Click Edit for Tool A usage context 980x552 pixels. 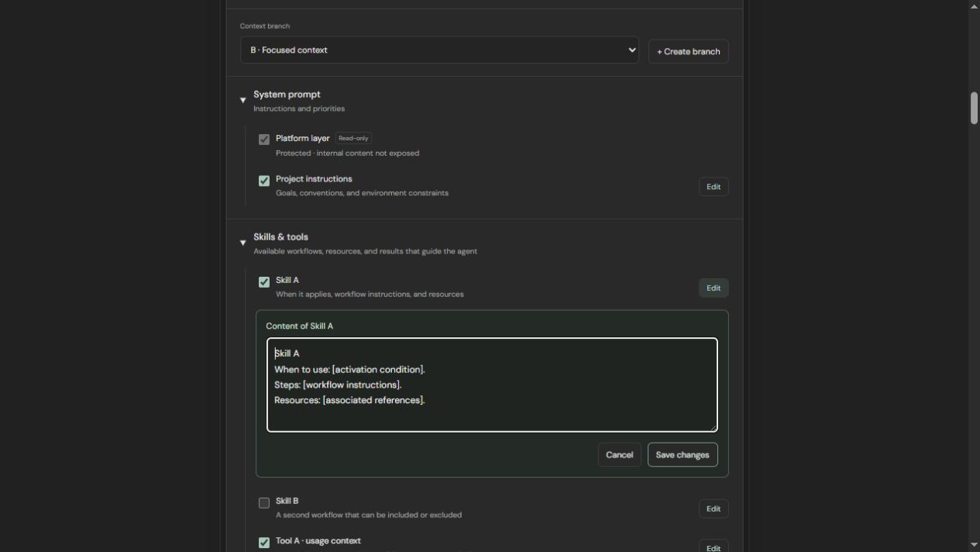(x=714, y=547)
